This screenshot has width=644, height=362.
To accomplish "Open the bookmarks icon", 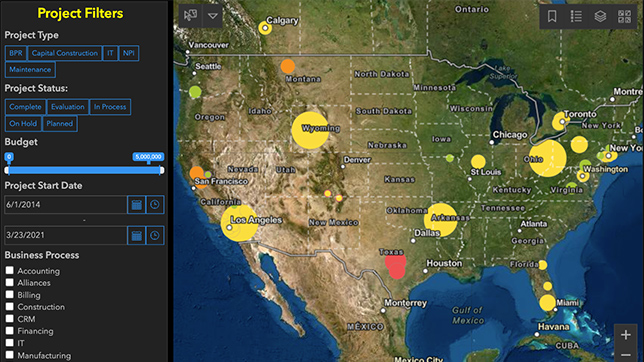I will [x=552, y=16].
